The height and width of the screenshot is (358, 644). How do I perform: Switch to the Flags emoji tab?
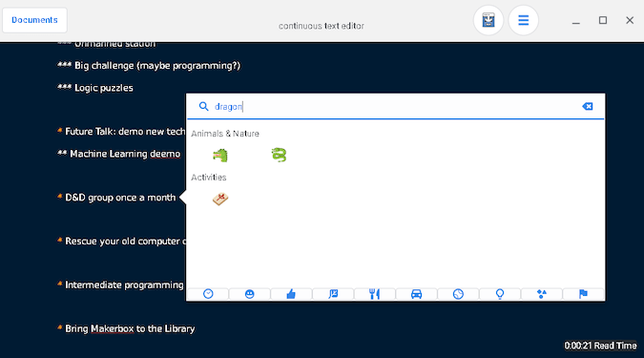(x=583, y=294)
